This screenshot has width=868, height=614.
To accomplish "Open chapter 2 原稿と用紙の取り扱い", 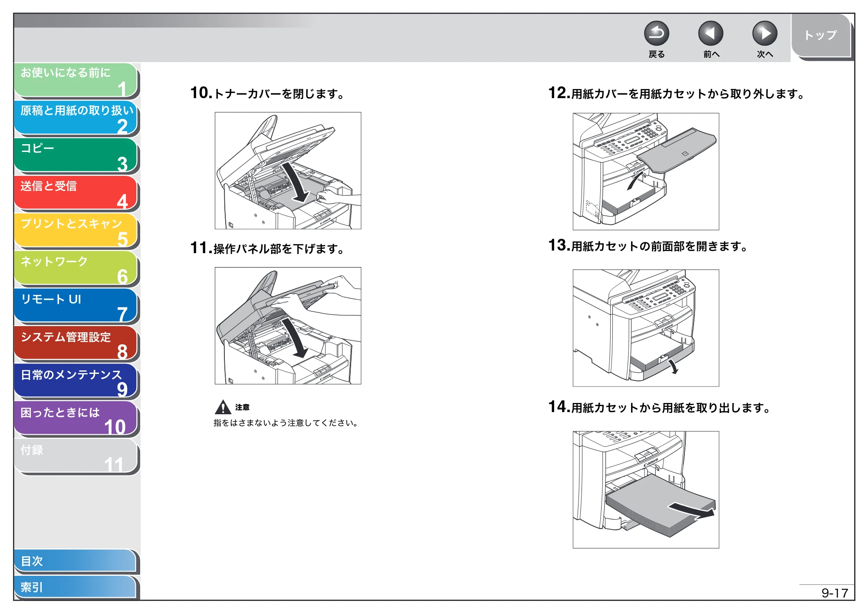I will tap(76, 118).
